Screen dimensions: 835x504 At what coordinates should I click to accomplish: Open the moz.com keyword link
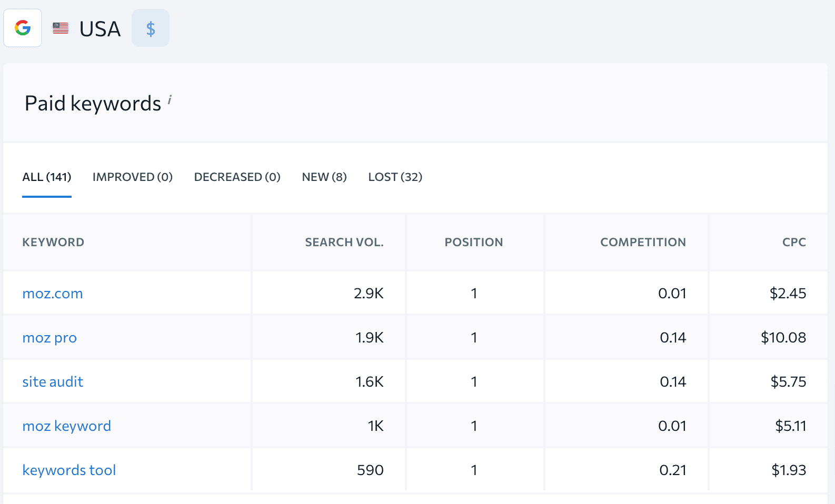[53, 294]
